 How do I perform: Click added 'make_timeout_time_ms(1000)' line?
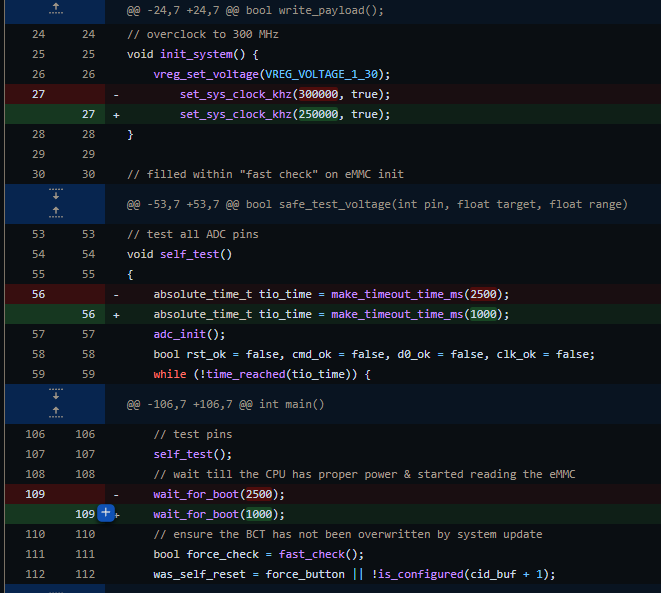coord(331,314)
